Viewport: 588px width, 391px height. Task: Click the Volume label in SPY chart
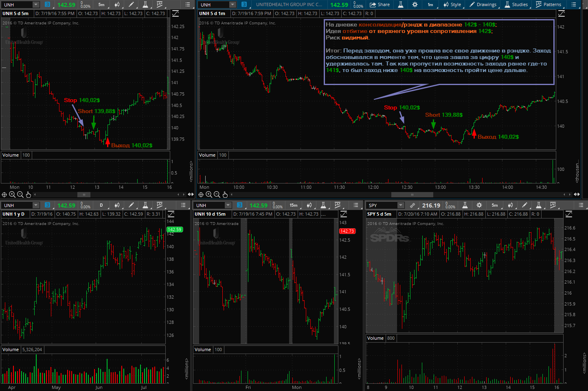pos(375,338)
